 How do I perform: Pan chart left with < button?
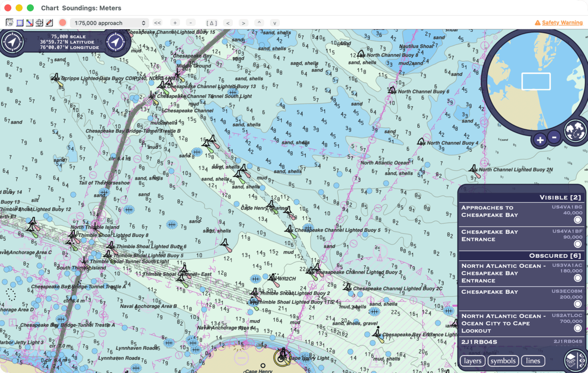(227, 23)
